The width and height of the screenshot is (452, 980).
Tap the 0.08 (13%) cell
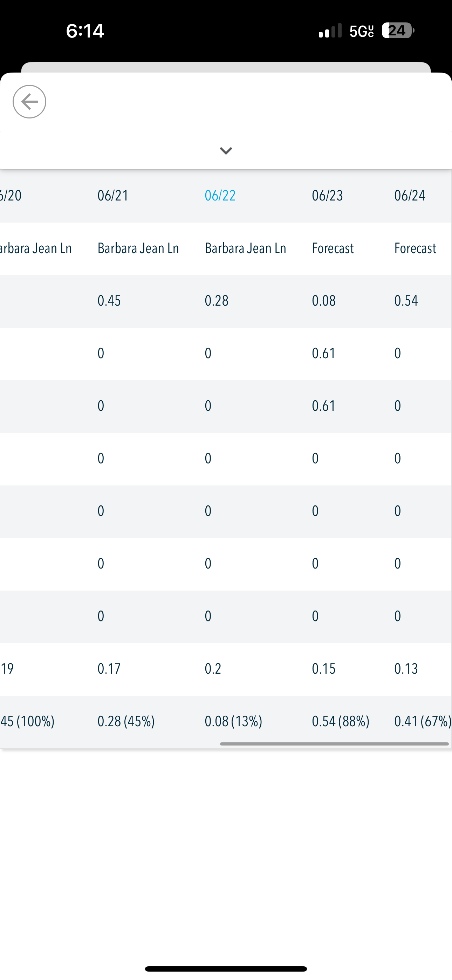pyautogui.click(x=233, y=721)
